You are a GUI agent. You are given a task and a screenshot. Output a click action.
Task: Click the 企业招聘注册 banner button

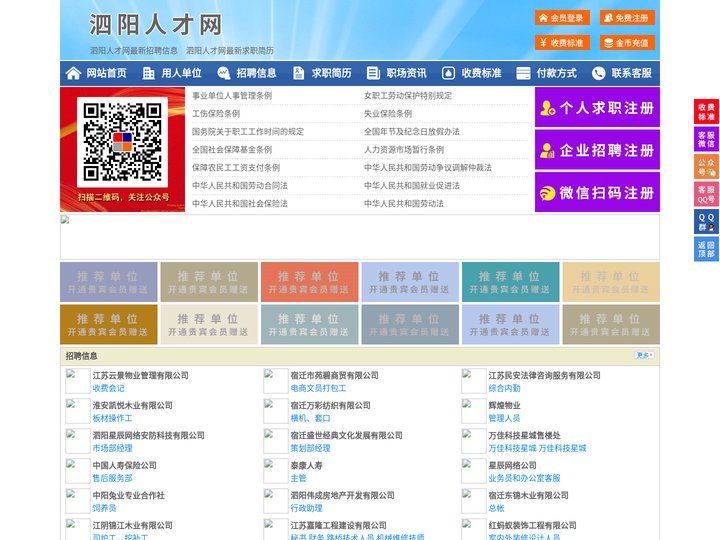pos(597,150)
